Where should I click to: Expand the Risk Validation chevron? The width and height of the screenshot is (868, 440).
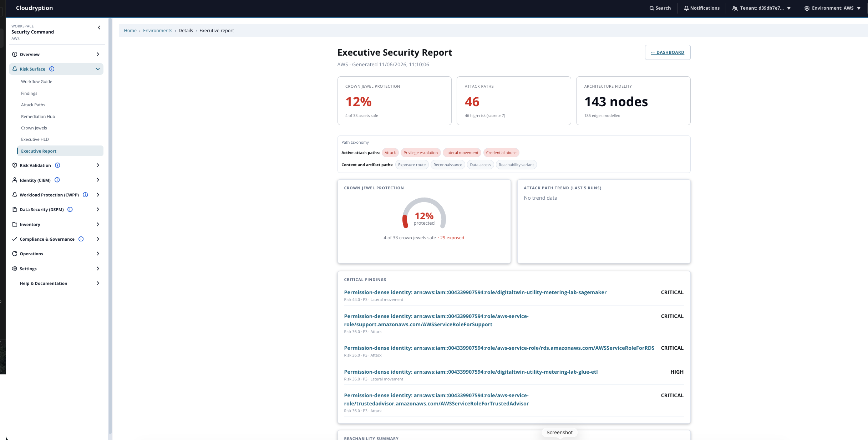pyautogui.click(x=98, y=165)
